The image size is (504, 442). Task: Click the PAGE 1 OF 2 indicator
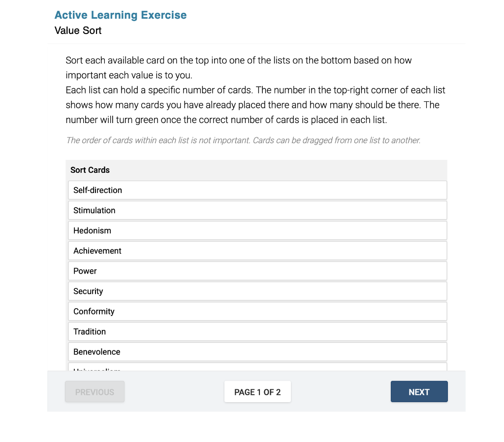pos(257,391)
